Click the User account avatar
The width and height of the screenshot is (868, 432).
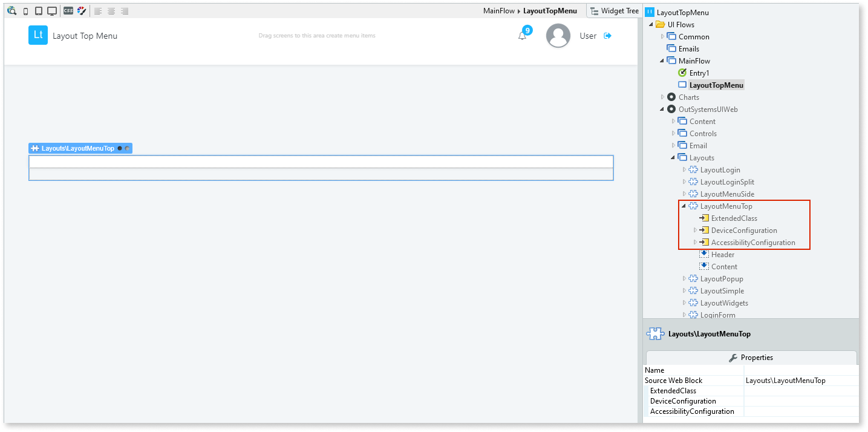(x=558, y=35)
